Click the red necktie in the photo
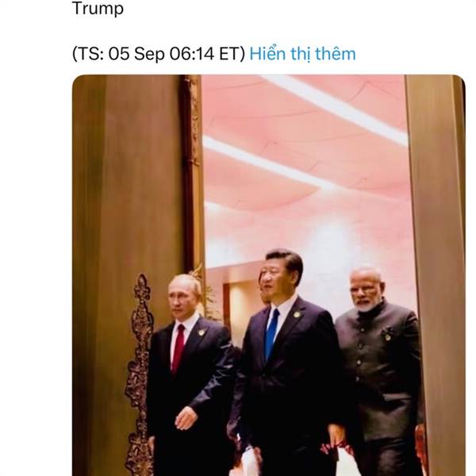 [x=178, y=348]
